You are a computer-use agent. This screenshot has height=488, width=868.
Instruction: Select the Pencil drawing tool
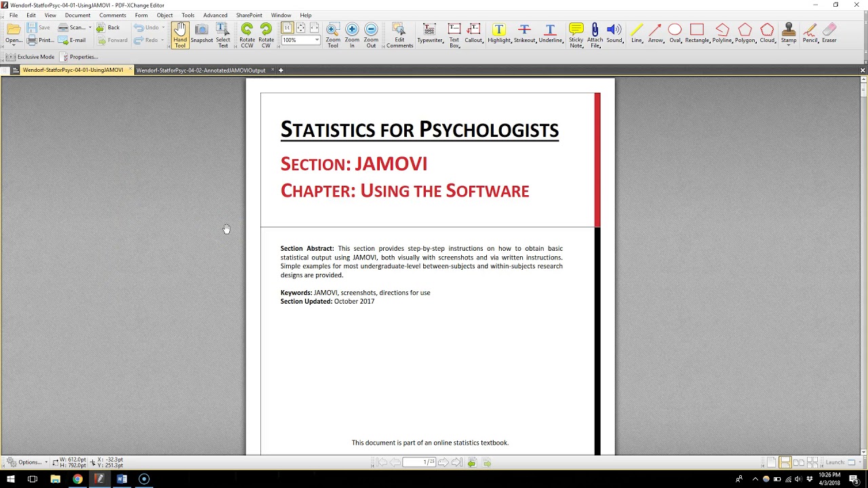(810, 34)
